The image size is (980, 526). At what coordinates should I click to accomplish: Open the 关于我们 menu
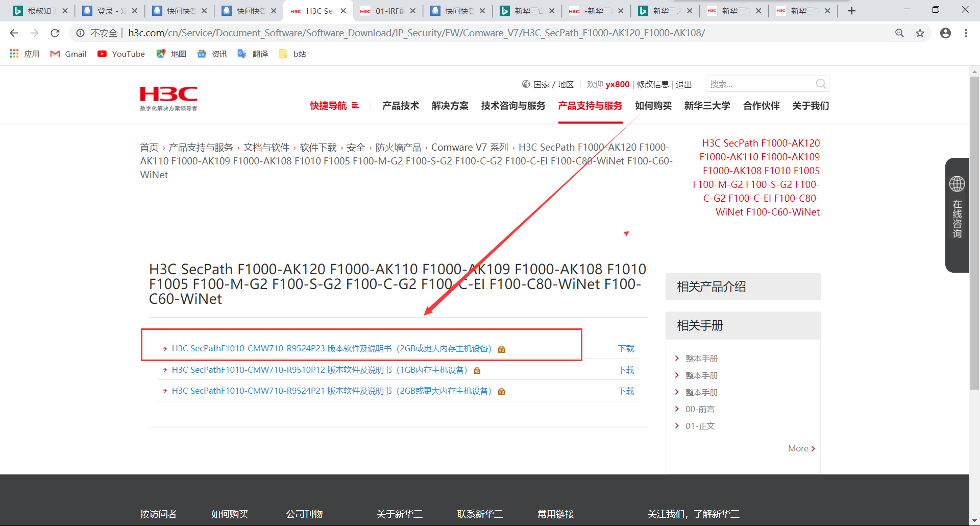click(811, 106)
